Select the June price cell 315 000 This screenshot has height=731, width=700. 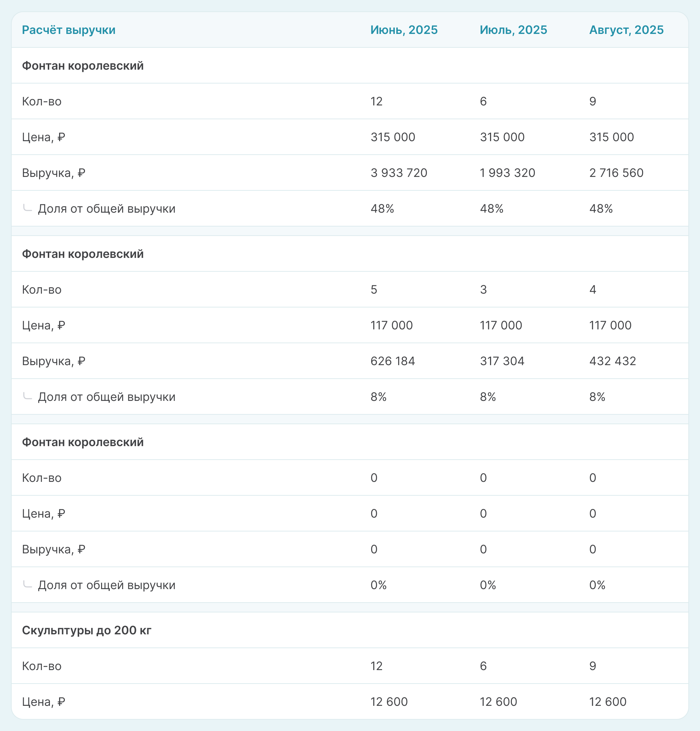(393, 137)
